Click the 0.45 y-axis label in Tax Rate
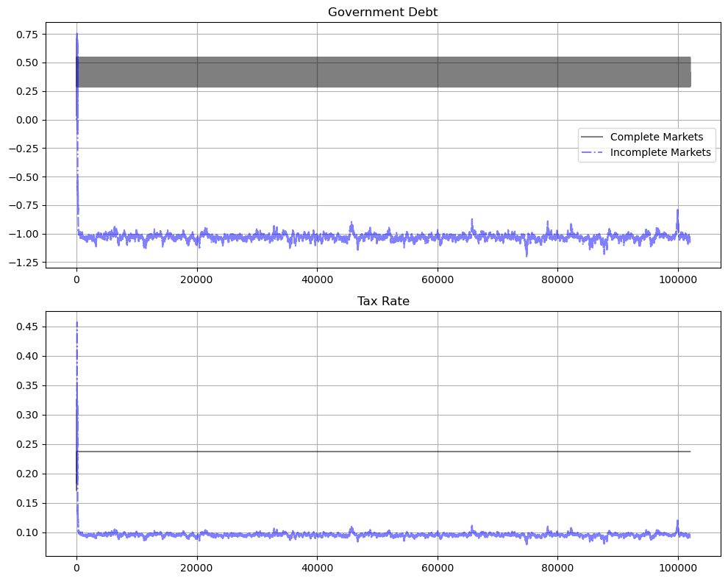728x581 pixels. 27,327
